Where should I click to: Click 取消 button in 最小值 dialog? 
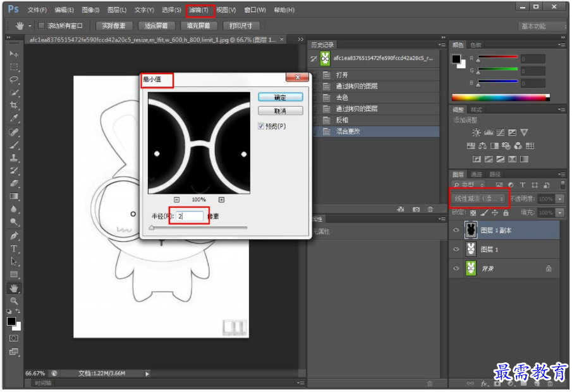tap(280, 110)
